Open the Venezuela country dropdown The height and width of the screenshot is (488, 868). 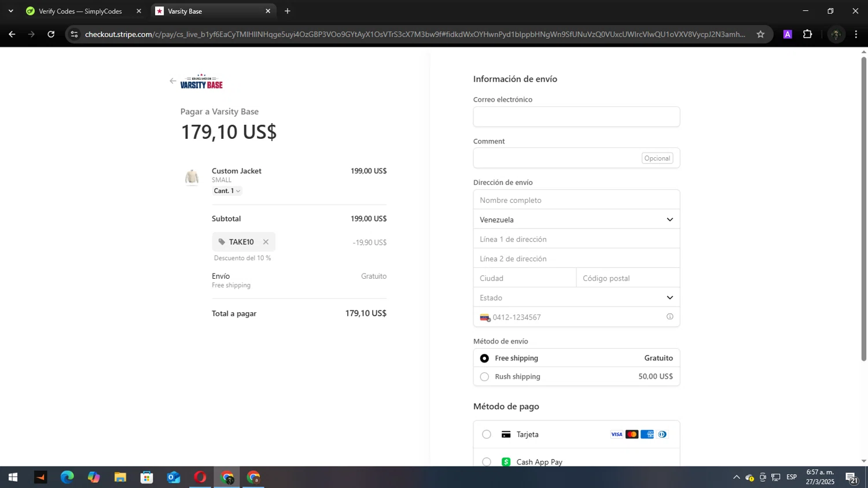[576, 220]
